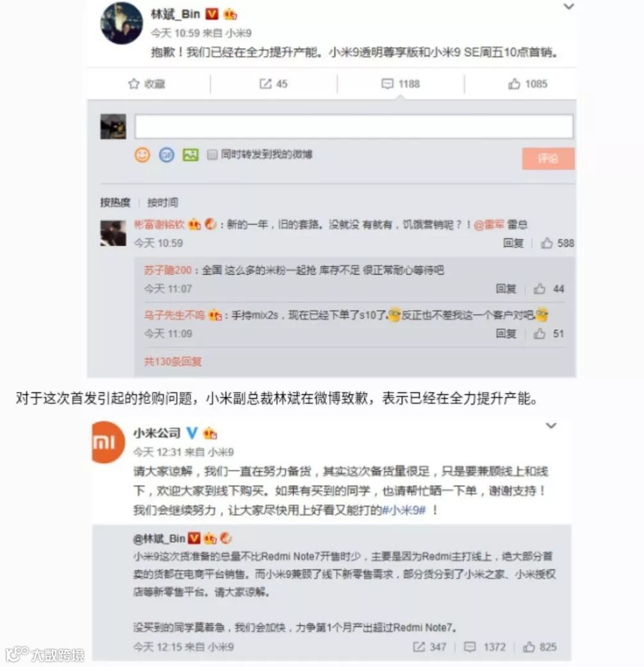Open the 1188 comments section
The image size is (644, 667).
click(400, 84)
